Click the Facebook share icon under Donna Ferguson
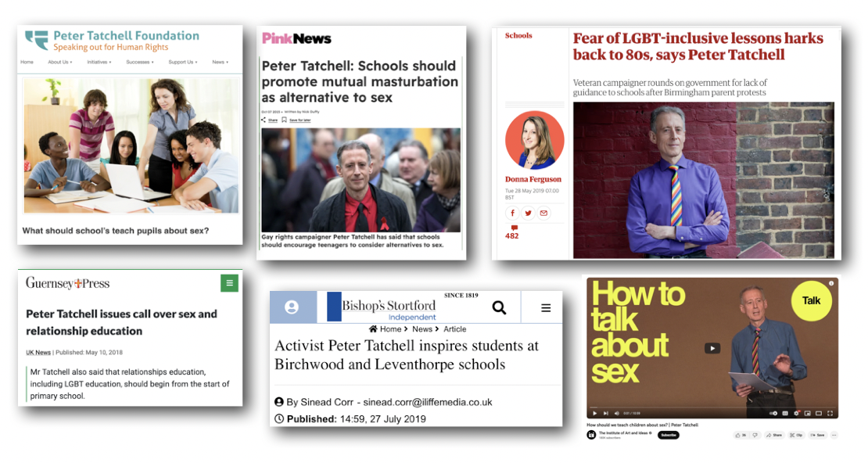This screenshot has width=868, height=463. click(x=513, y=213)
